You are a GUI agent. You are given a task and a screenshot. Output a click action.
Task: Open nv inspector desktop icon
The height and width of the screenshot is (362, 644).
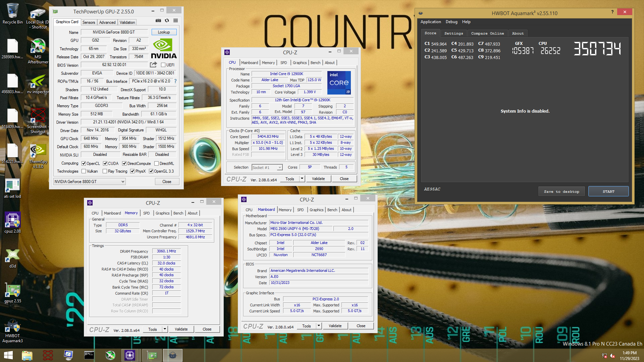coord(38,84)
